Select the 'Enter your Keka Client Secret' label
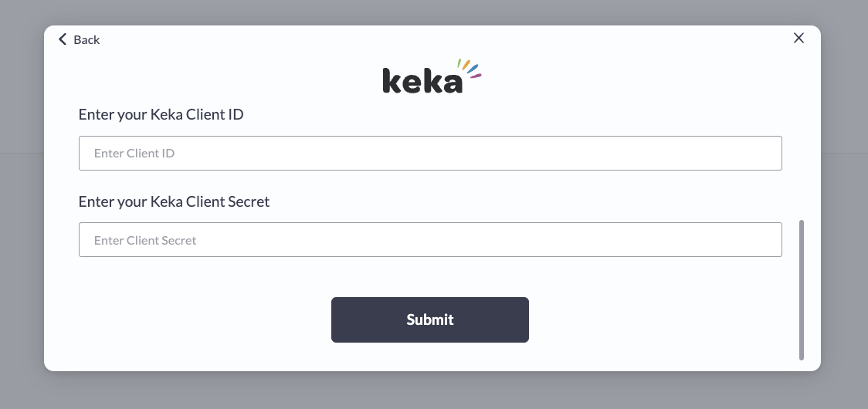The height and width of the screenshot is (409, 868). coord(174,201)
